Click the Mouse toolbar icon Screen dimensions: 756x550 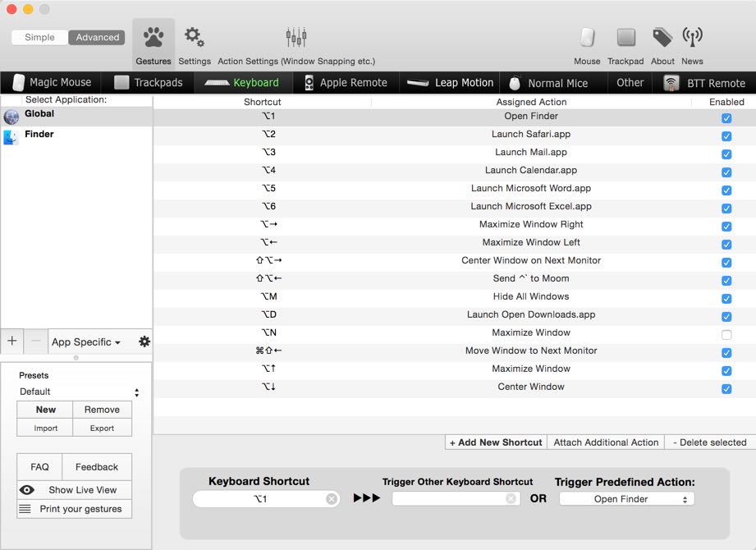[x=587, y=37]
